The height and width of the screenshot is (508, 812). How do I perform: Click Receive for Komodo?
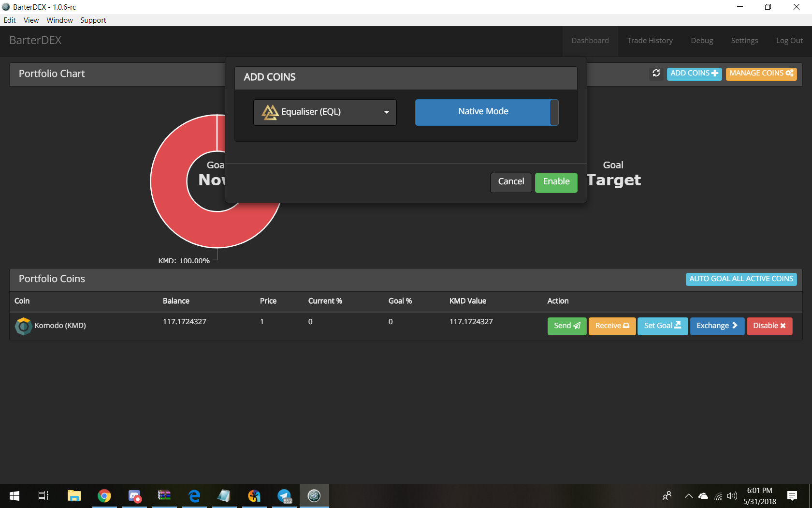(x=612, y=326)
